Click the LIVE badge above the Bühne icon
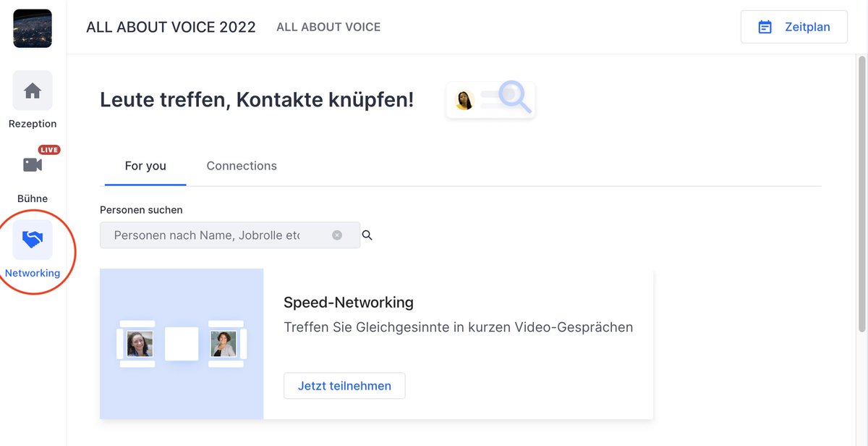 49,149
